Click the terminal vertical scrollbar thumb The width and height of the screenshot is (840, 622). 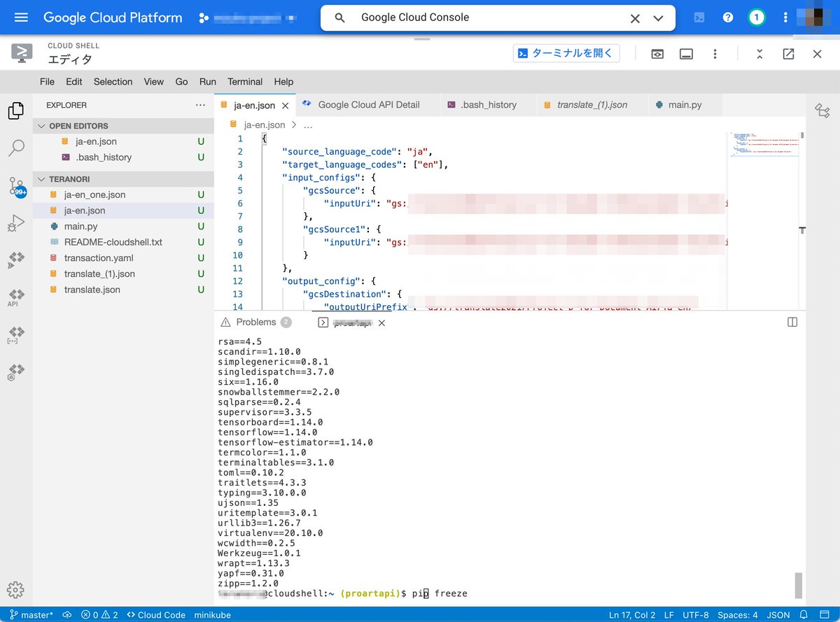[x=799, y=585]
